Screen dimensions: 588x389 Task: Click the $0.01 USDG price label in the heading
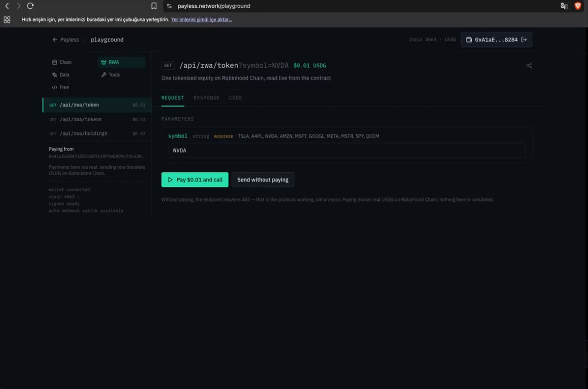pos(310,66)
